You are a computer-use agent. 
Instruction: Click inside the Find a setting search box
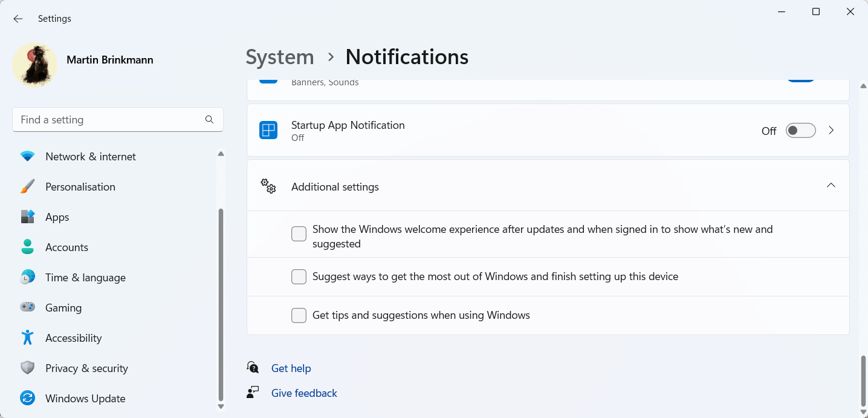(x=109, y=120)
